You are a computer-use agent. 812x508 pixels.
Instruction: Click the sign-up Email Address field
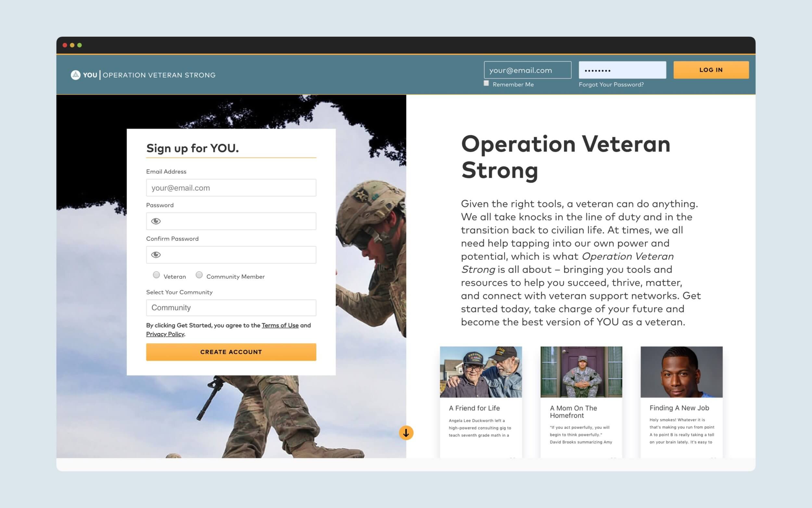(231, 188)
